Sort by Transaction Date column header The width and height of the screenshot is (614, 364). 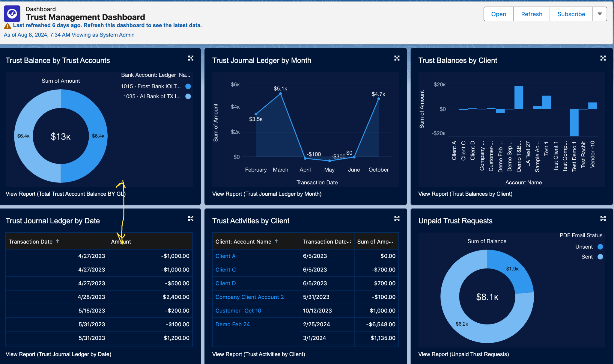coord(31,241)
